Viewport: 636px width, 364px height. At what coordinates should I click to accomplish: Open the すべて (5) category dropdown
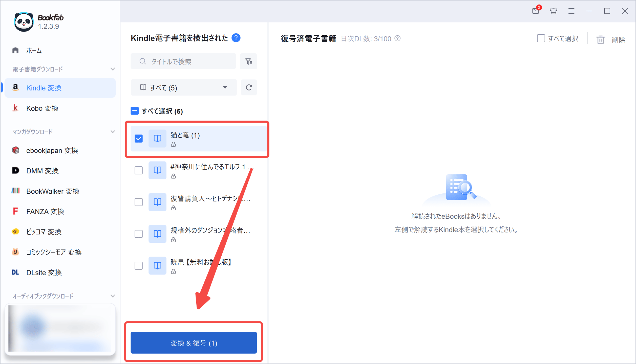[184, 87]
